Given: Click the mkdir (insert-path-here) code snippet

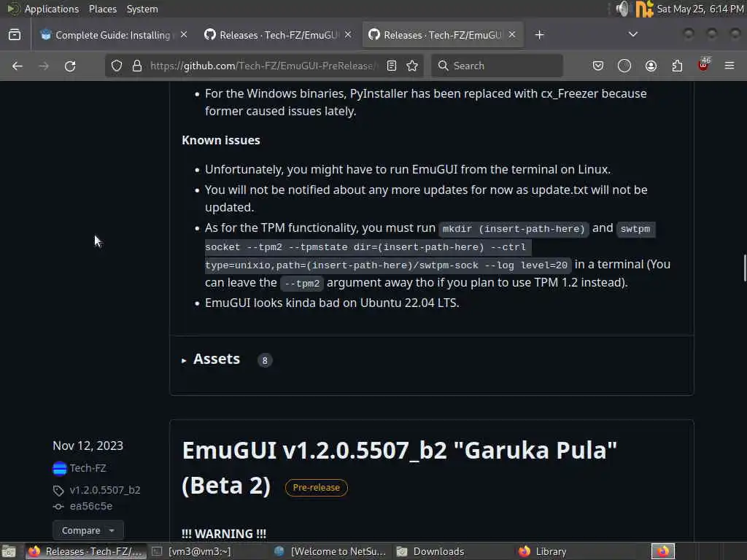Looking at the screenshot, I should (x=514, y=229).
